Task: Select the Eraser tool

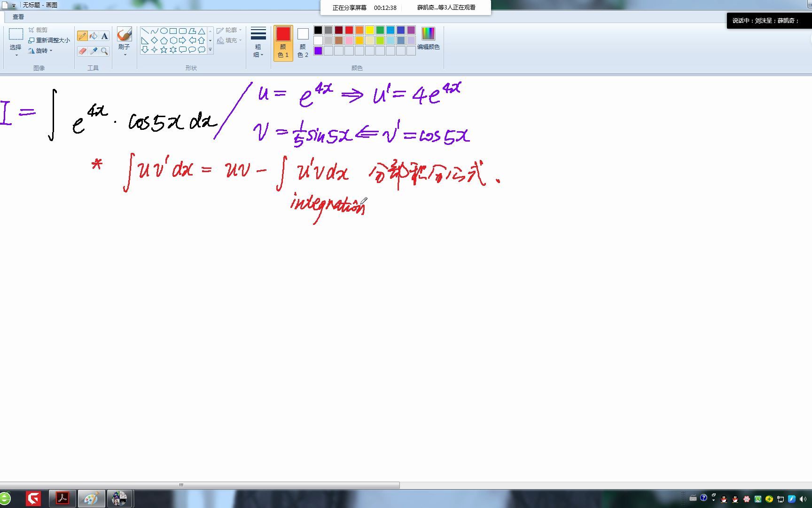Action: point(82,51)
